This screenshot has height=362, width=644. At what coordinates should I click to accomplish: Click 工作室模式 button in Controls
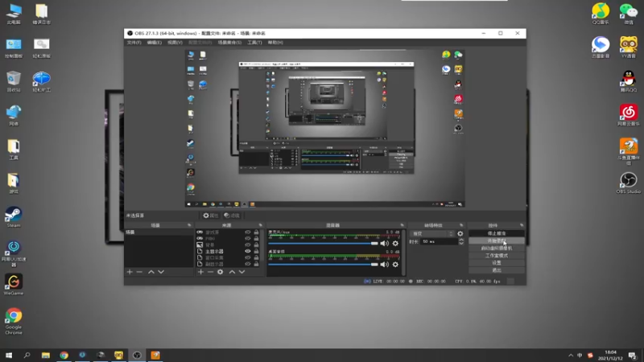497,255
